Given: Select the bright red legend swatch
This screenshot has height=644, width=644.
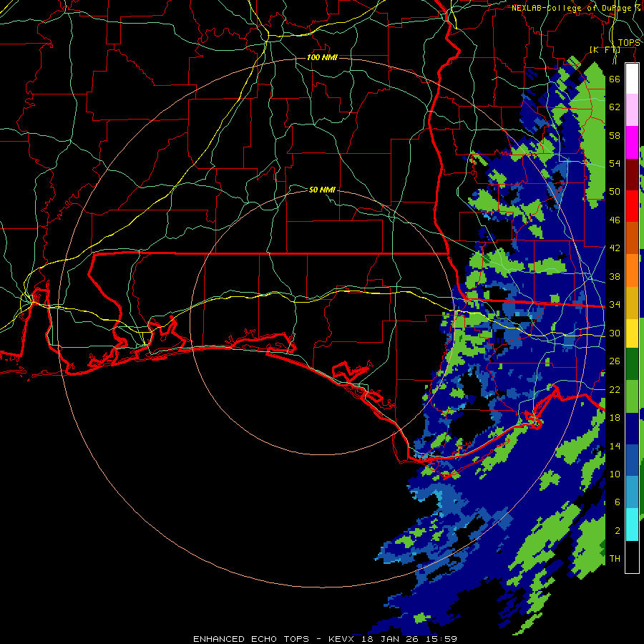Looking at the screenshot, I should [632, 206].
